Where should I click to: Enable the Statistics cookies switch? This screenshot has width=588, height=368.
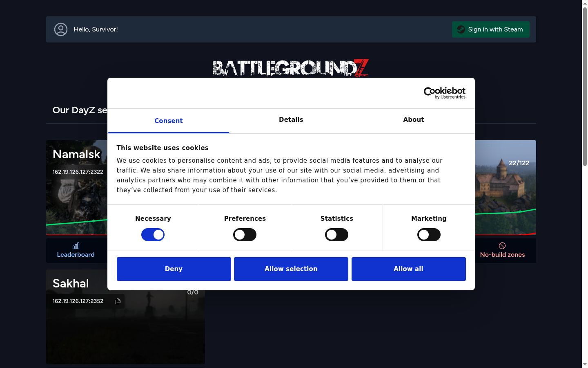pyautogui.click(x=337, y=235)
